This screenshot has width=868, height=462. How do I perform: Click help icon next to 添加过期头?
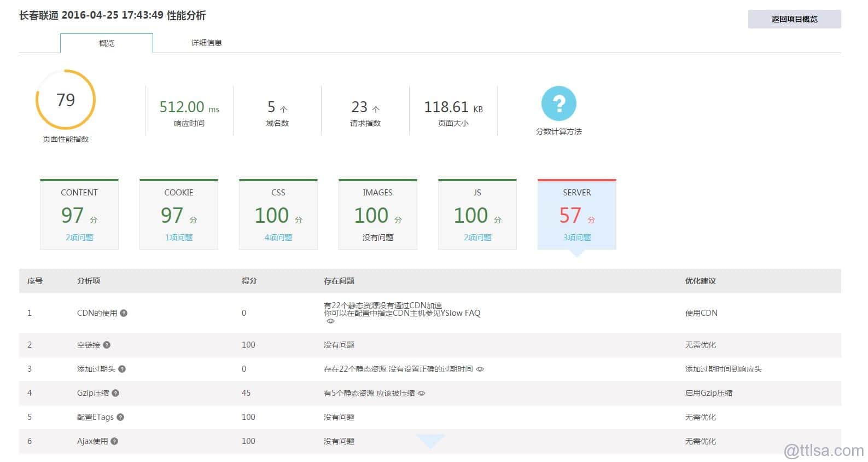click(x=122, y=369)
